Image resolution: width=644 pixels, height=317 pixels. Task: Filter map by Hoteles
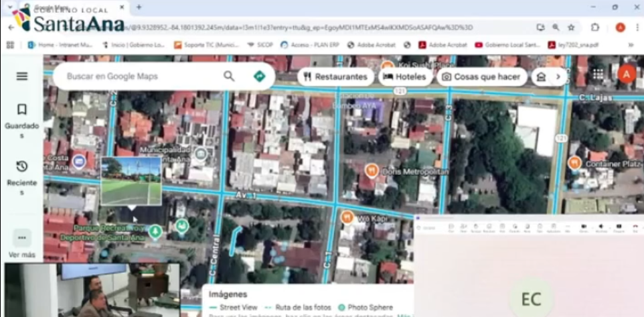pyautogui.click(x=404, y=76)
